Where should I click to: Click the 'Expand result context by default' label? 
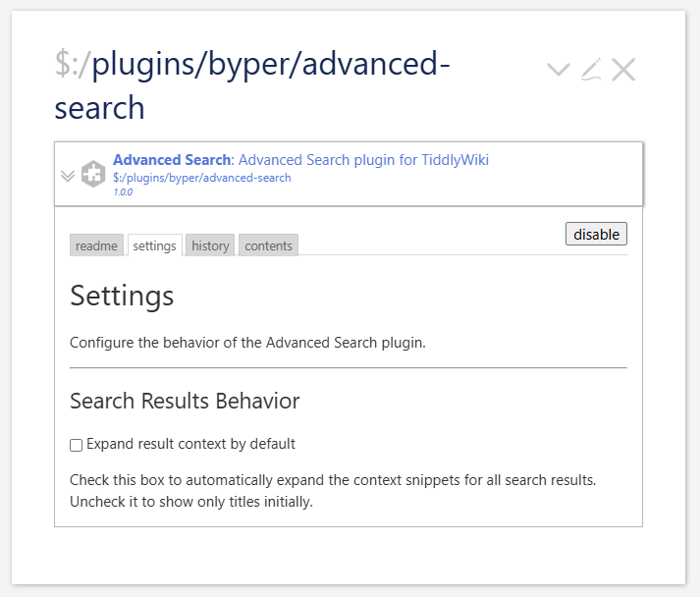tap(190, 444)
